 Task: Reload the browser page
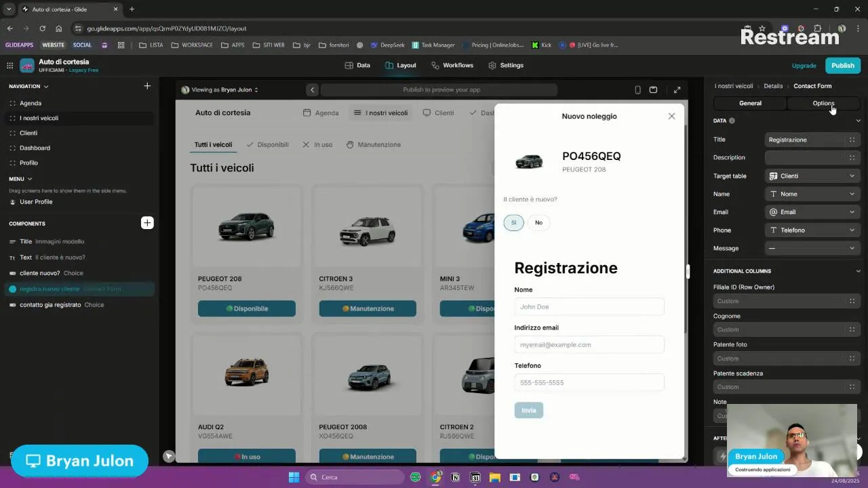[42, 28]
